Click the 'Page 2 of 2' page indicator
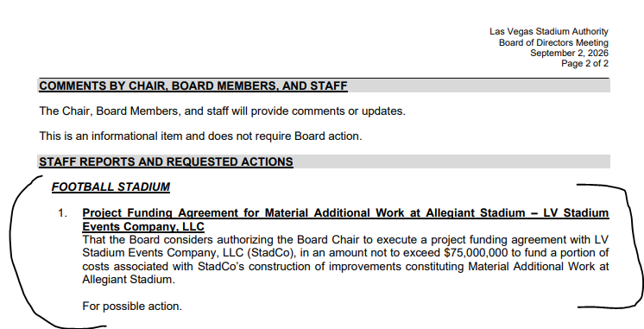This screenshot has height=329, width=644. [x=584, y=63]
